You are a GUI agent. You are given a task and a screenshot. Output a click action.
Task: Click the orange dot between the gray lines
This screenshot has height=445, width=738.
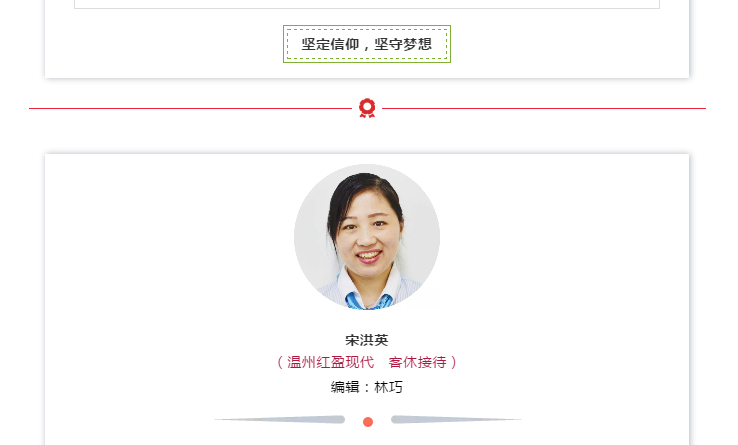368,422
